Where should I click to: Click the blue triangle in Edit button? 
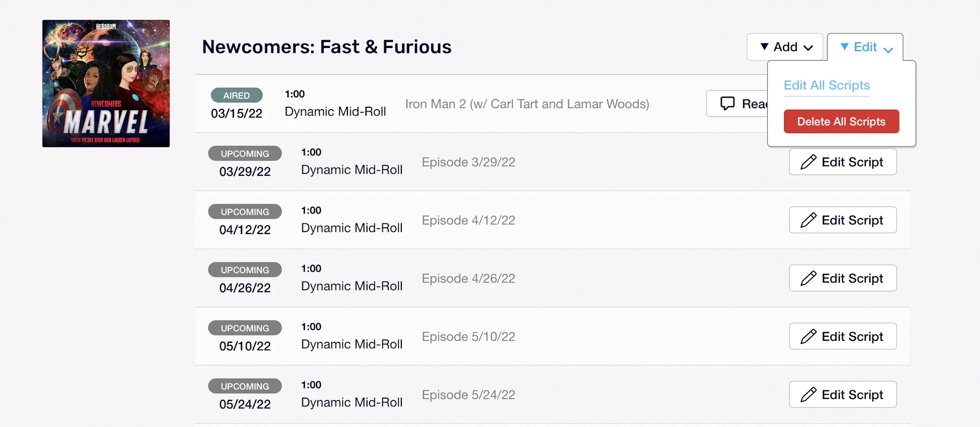click(845, 47)
